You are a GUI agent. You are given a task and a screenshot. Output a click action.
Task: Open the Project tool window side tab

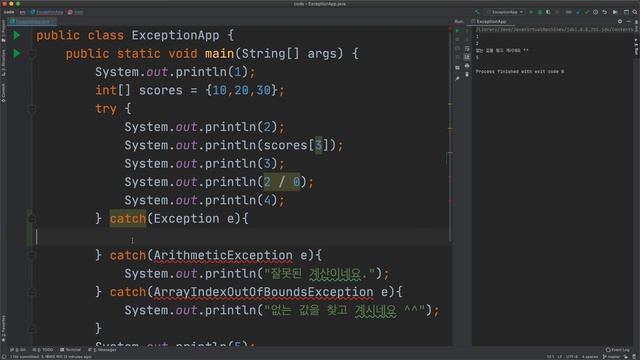pos(4,32)
